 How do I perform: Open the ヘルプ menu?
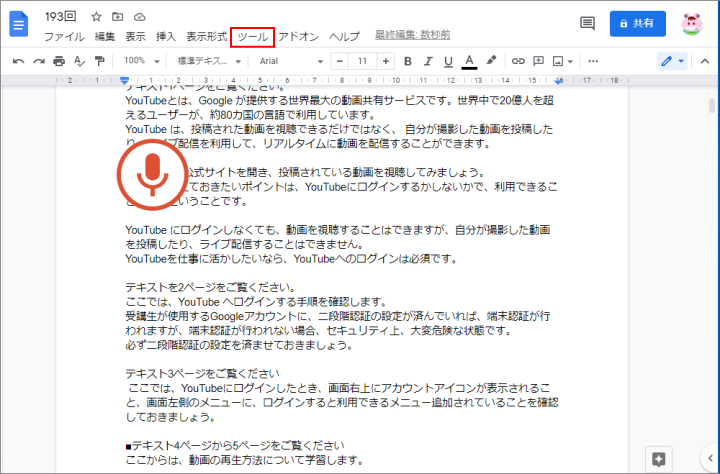tap(344, 36)
